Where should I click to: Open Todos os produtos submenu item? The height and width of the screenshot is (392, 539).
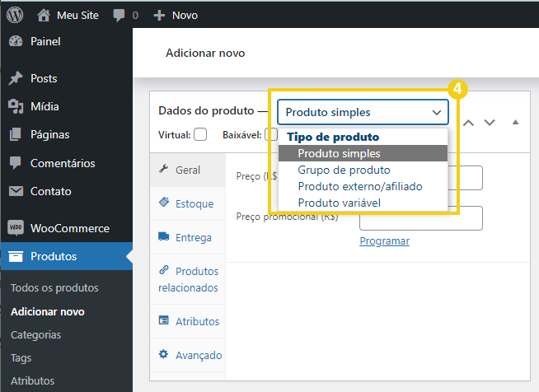tap(54, 287)
